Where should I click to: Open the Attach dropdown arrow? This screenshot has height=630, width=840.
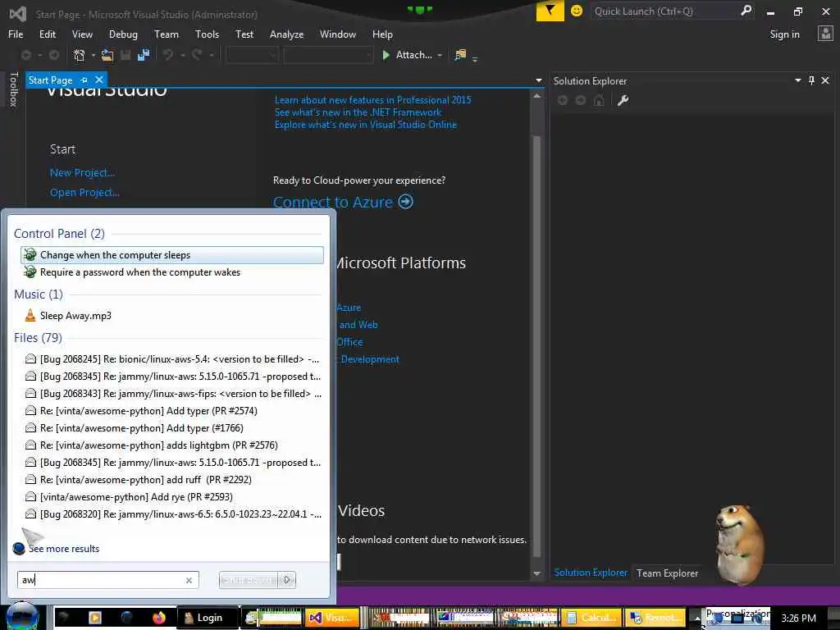pyautogui.click(x=440, y=55)
